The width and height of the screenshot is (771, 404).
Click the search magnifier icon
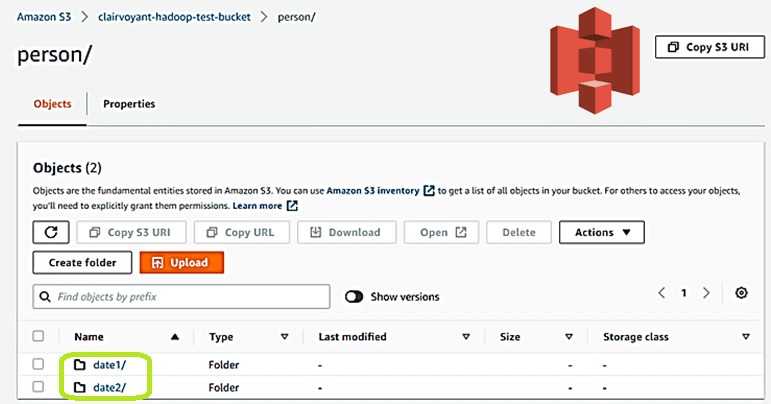(45, 297)
